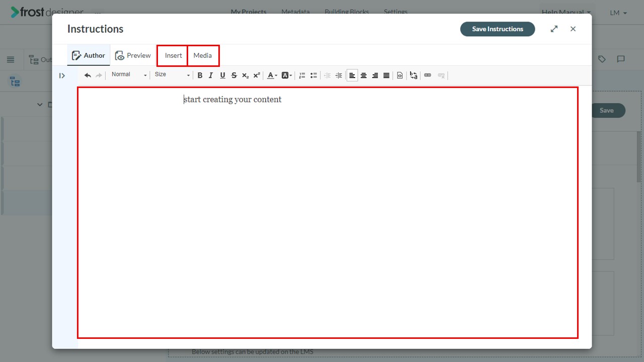Select justify alignment

[x=386, y=75]
